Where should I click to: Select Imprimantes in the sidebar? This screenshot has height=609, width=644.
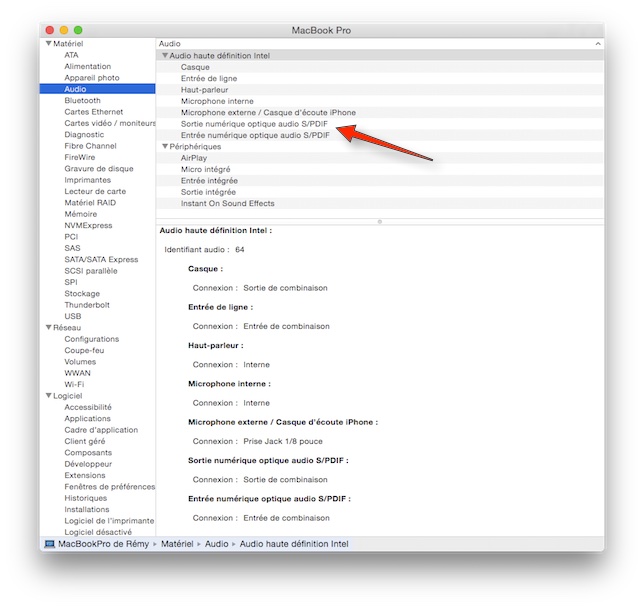87,180
